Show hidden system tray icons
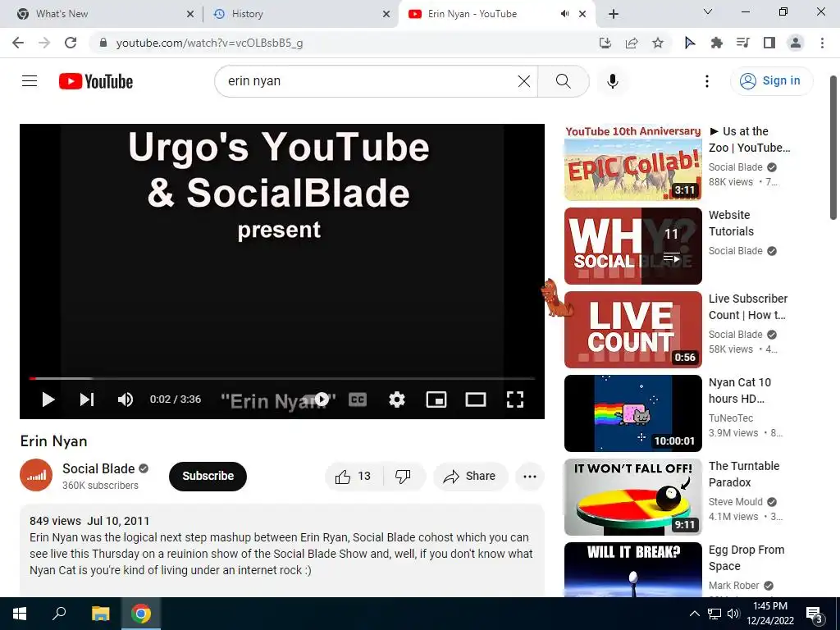The width and height of the screenshot is (840, 630). pyautogui.click(x=694, y=614)
